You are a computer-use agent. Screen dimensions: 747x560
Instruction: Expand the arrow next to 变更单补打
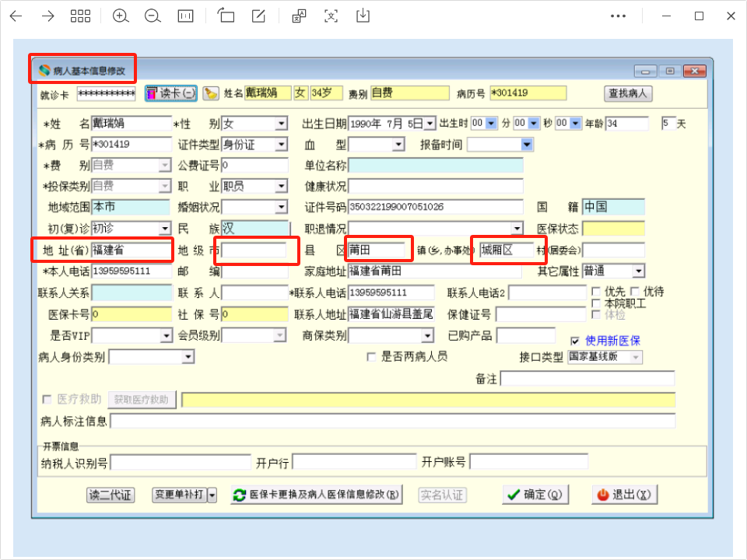[x=212, y=495]
